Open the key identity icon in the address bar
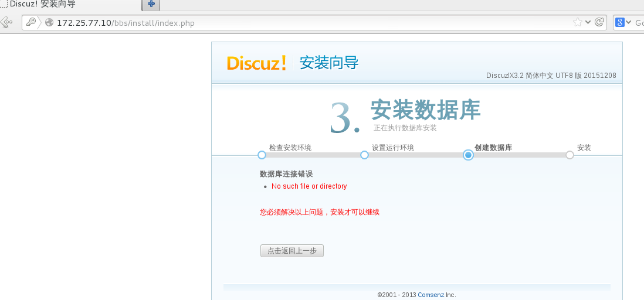Image resolution: width=644 pixels, height=300 pixels. (x=31, y=22)
